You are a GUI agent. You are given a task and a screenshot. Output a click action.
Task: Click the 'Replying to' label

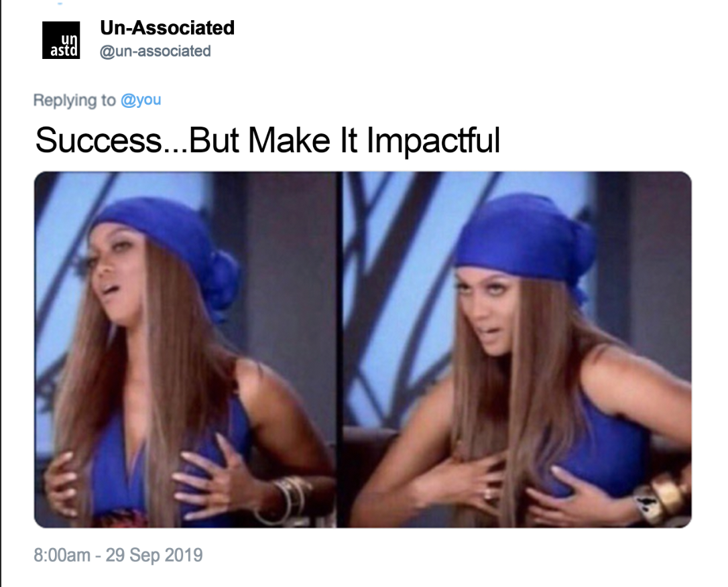74,100
